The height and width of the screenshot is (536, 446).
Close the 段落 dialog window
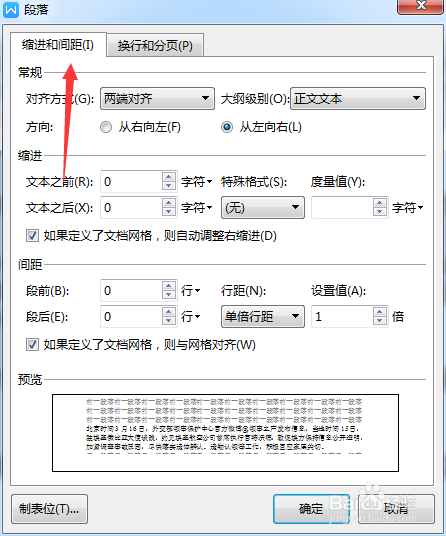coord(420,6)
